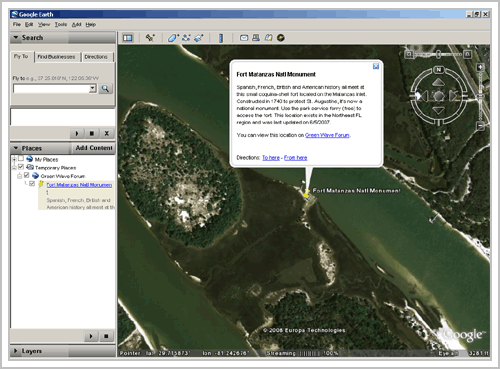Viewport: 500px width, 369px height.
Task: Click the vertical zoom slider handle
Action: tap(480, 96)
